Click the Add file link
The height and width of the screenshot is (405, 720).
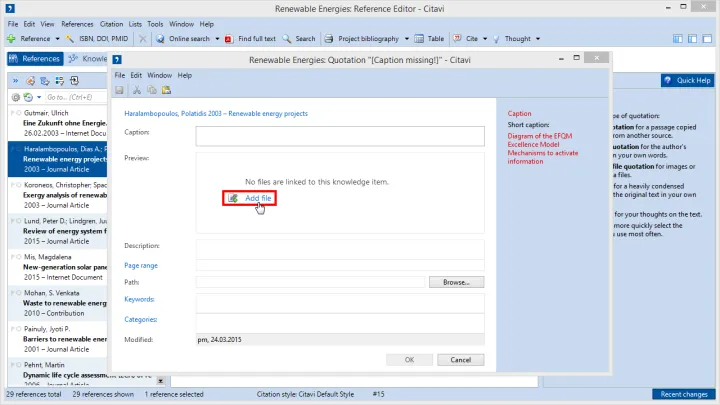258,198
